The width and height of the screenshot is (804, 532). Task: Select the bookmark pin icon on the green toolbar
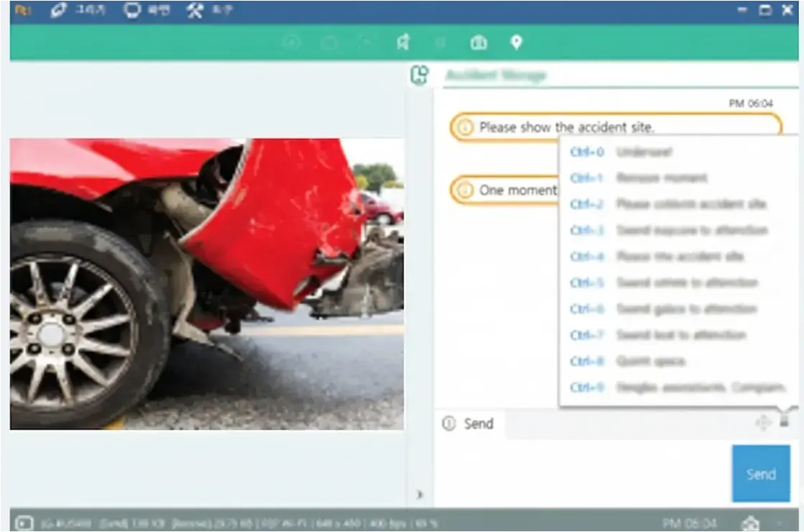pyautogui.click(x=403, y=42)
